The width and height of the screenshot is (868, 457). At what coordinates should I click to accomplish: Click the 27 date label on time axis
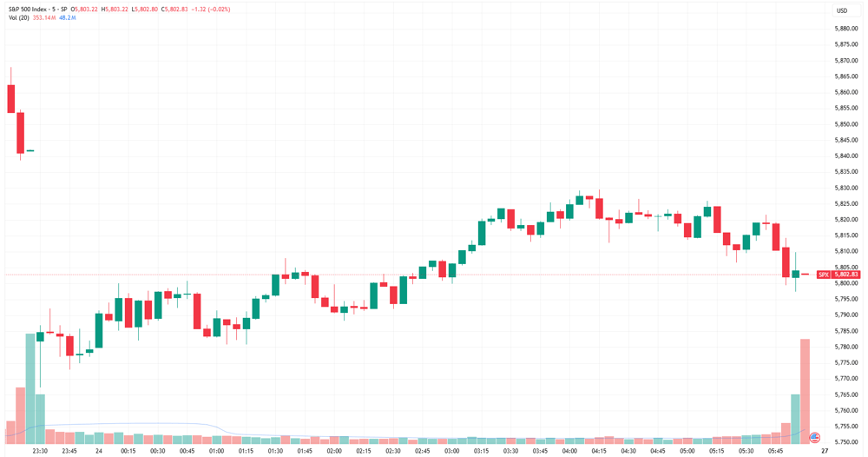pos(825,451)
